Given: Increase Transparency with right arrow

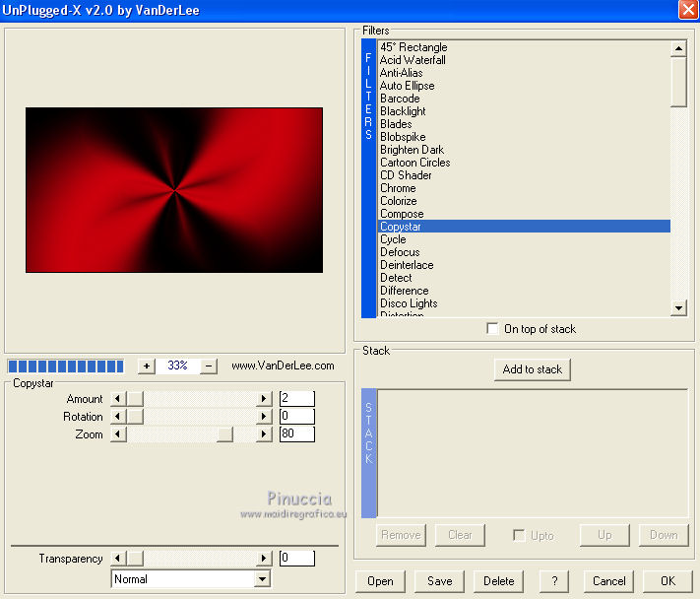Looking at the screenshot, I should click(264, 558).
